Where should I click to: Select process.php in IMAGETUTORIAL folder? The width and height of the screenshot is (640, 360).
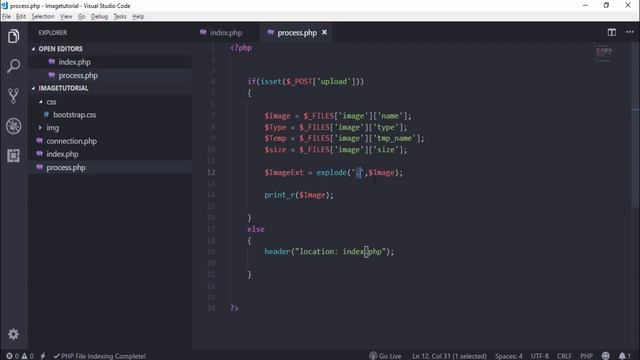point(66,167)
